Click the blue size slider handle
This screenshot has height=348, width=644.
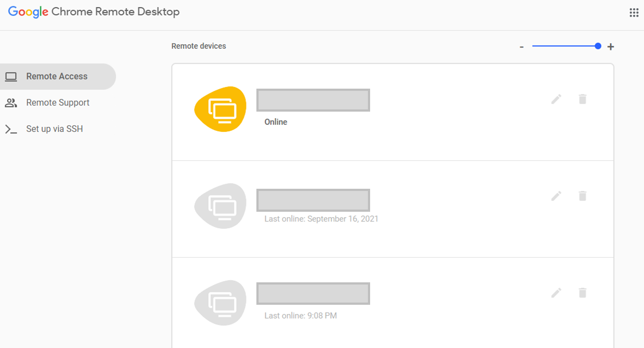click(598, 46)
